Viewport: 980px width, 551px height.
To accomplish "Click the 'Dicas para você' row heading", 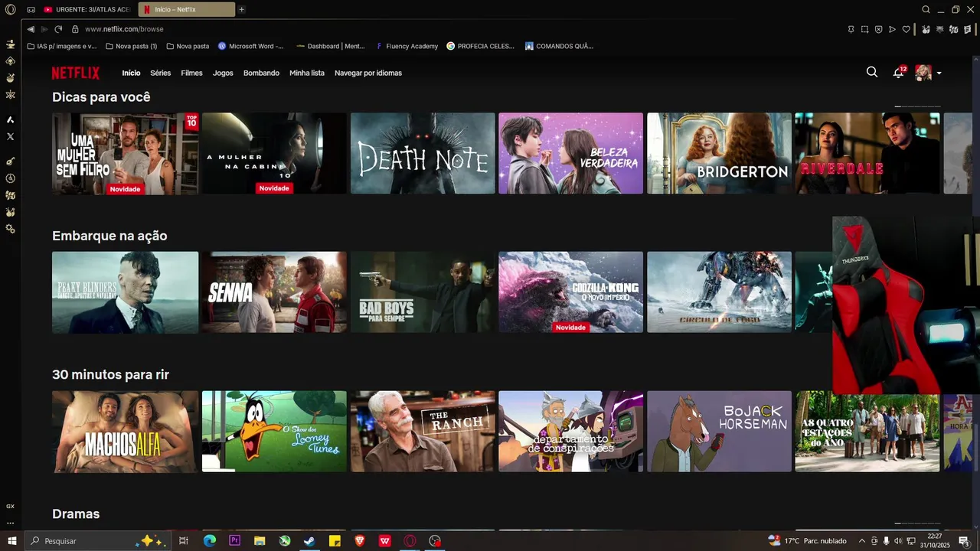I will click(x=101, y=97).
